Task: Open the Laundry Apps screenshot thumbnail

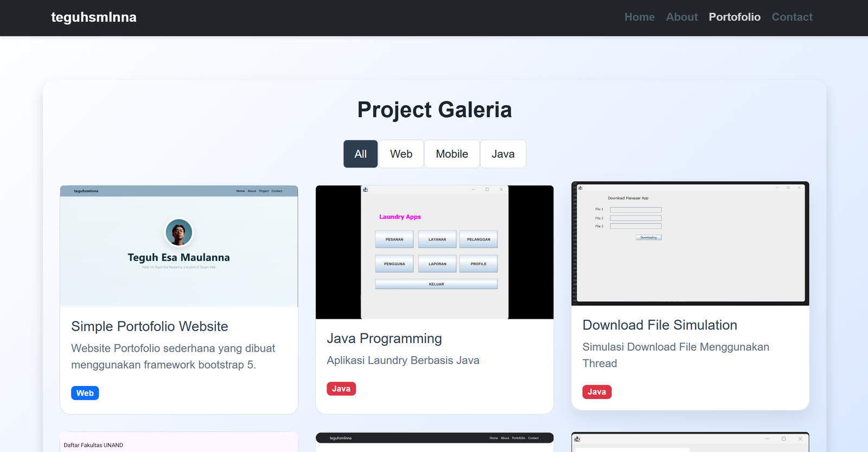Action: point(435,252)
